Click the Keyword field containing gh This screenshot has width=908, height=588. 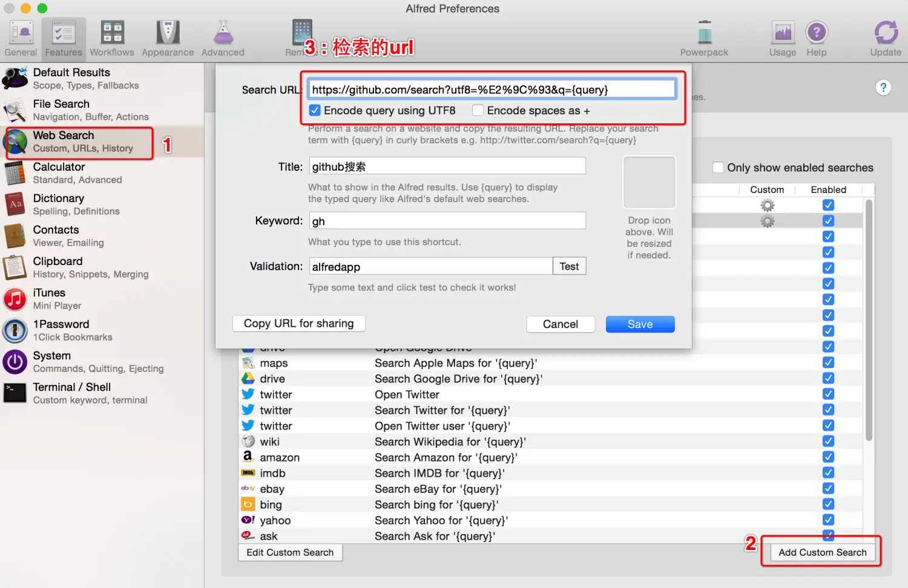click(x=447, y=221)
